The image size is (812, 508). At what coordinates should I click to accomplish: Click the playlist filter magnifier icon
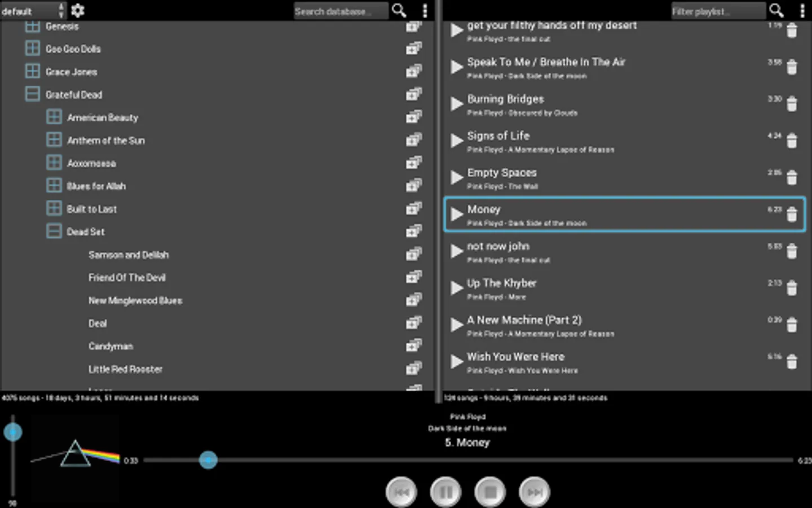777,11
